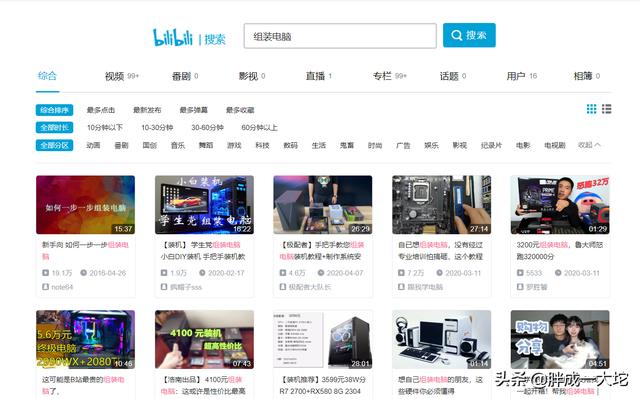Select 综合排序 sort option
Image resolution: width=640 pixels, height=399 pixels.
coord(54,110)
